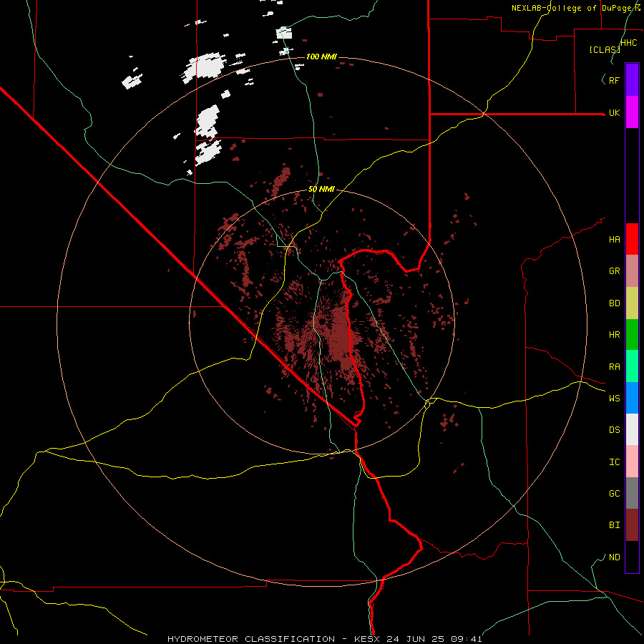Image resolution: width=644 pixels, height=644 pixels.
Task: Click the GR legend label
Action: 614,271
